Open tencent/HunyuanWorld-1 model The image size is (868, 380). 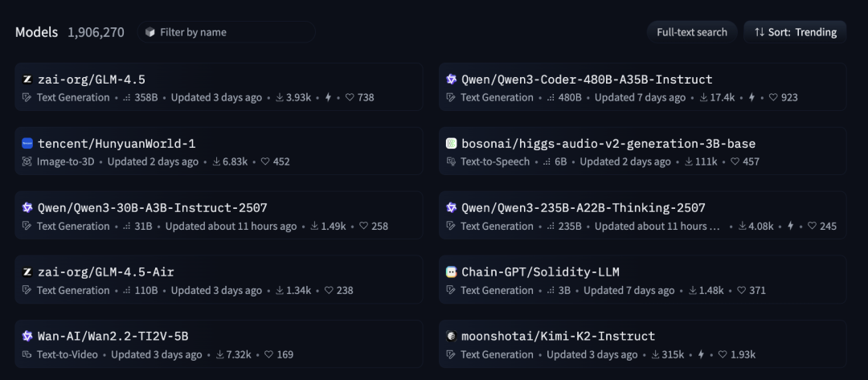219,151
